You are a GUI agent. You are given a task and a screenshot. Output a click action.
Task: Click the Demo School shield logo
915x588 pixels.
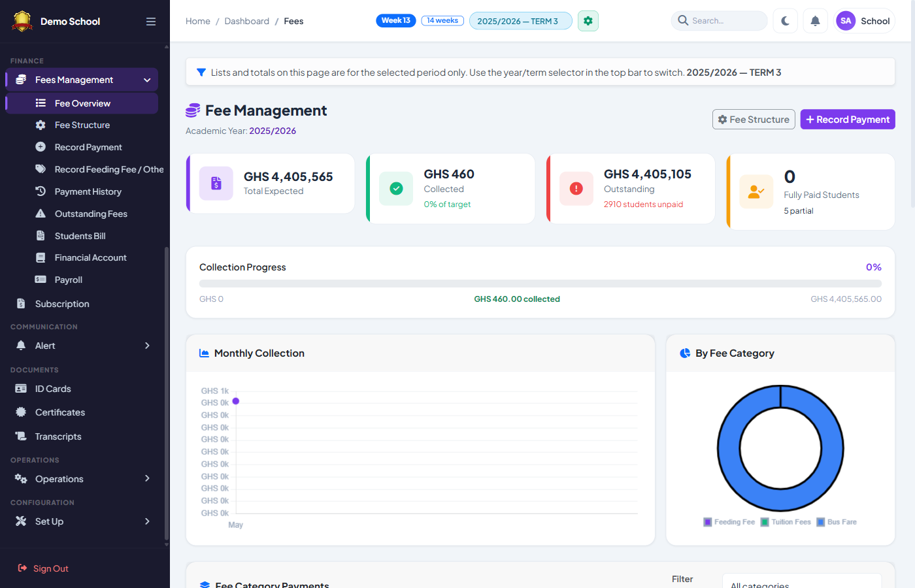[x=22, y=22]
